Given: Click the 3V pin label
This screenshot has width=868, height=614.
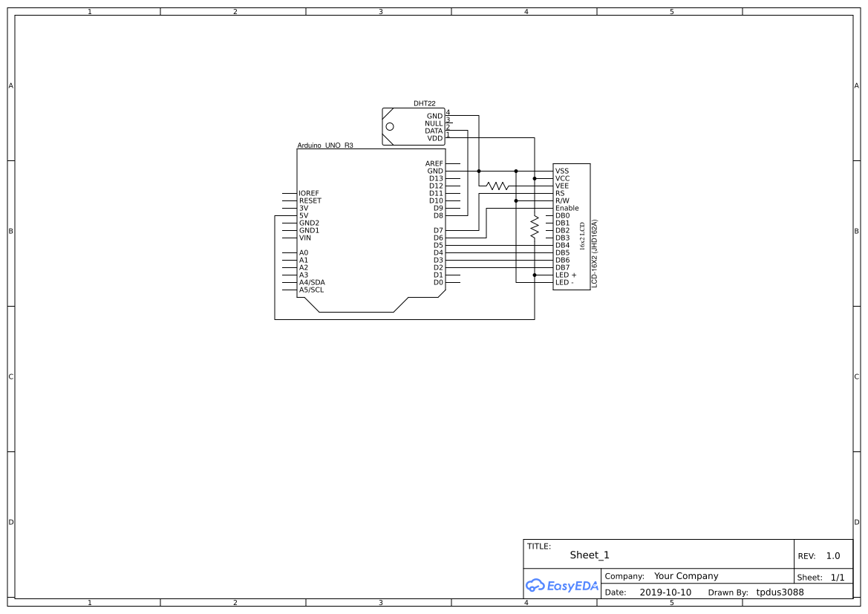Looking at the screenshot, I should 304,208.
